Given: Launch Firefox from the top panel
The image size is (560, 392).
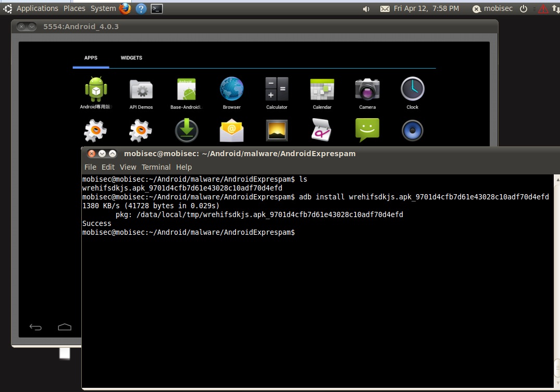Looking at the screenshot, I should (124, 8).
